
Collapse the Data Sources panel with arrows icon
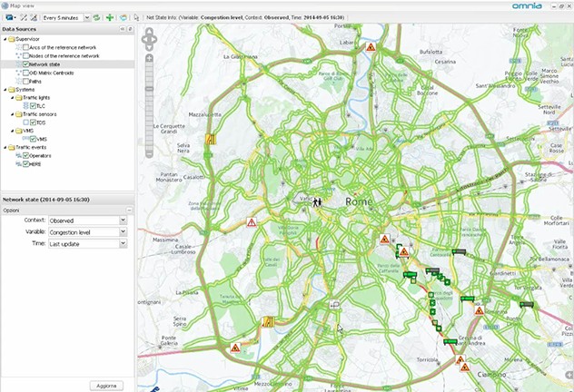point(123,29)
